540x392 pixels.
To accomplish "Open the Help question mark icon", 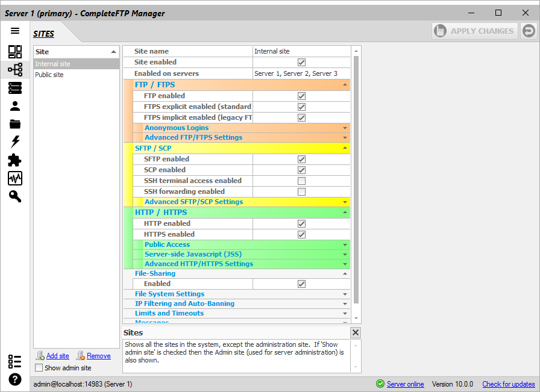I will click(15, 379).
